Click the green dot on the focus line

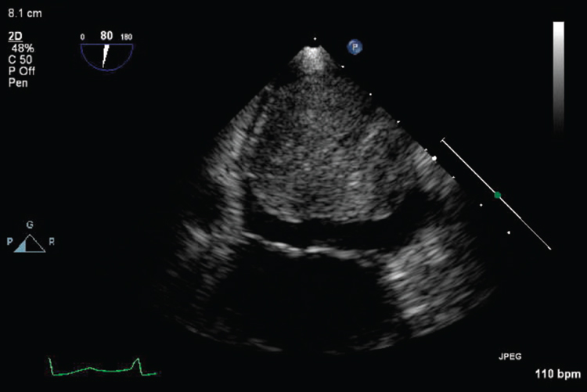pos(497,194)
